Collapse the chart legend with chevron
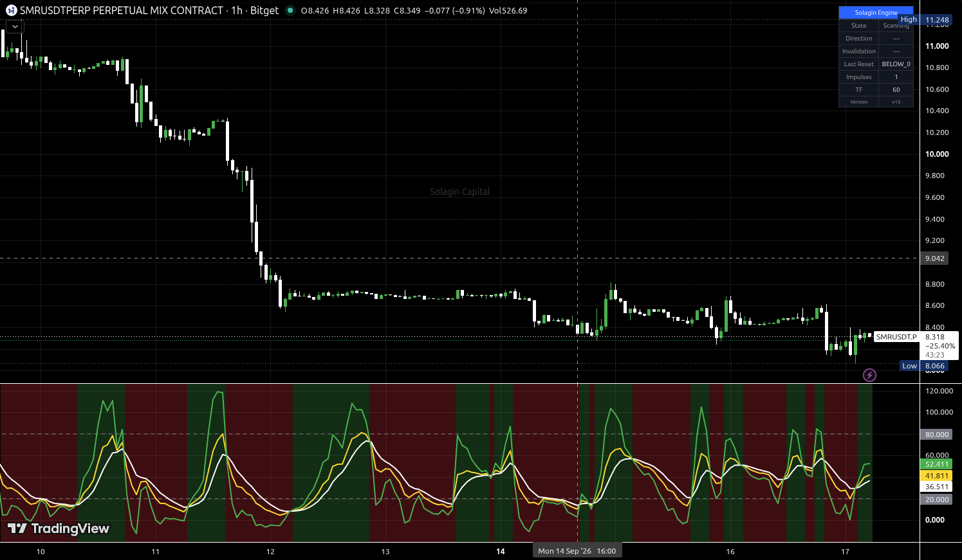The height and width of the screenshot is (560, 962). pyautogui.click(x=15, y=26)
